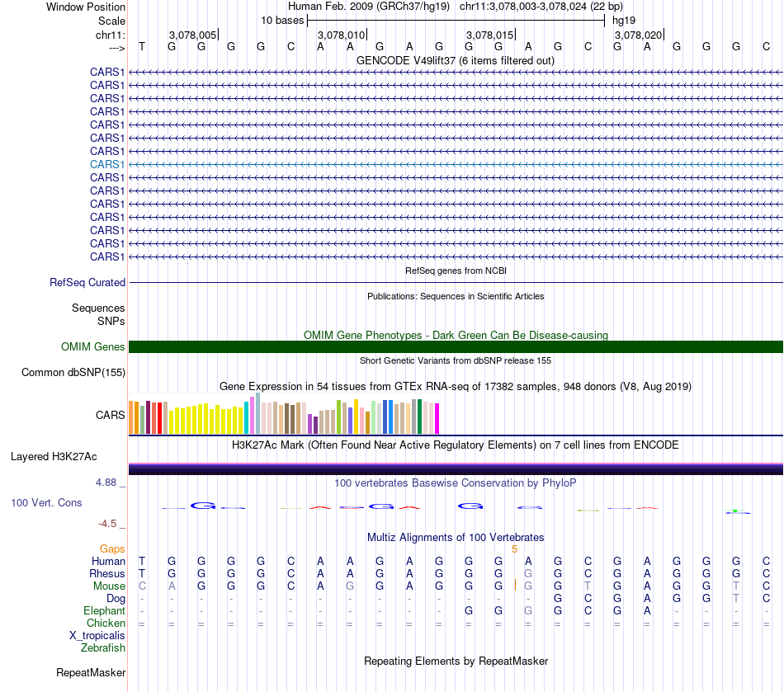The height and width of the screenshot is (692, 784).
Task: Click the OMIM Genes track label
Action: point(92,346)
